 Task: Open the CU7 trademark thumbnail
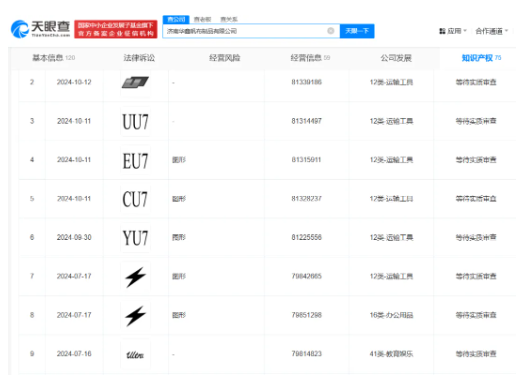(135, 199)
